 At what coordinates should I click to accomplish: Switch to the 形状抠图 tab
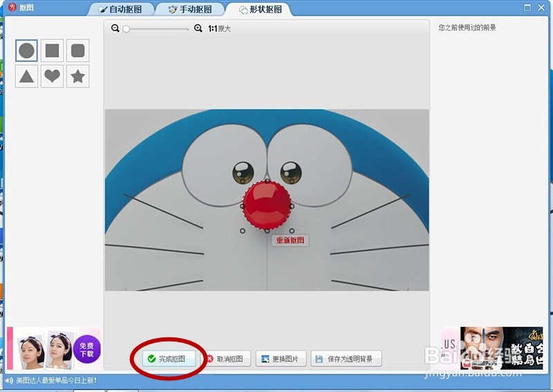pyautogui.click(x=261, y=9)
